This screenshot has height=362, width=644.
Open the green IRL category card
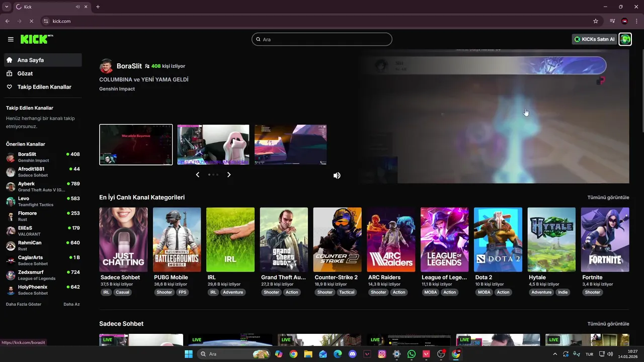pyautogui.click(x=230, y=240)
